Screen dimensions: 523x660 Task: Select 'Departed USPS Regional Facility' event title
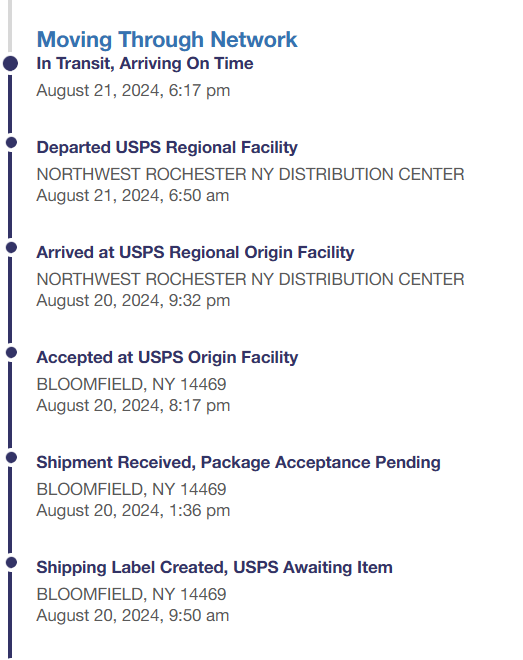click(167, 148)
